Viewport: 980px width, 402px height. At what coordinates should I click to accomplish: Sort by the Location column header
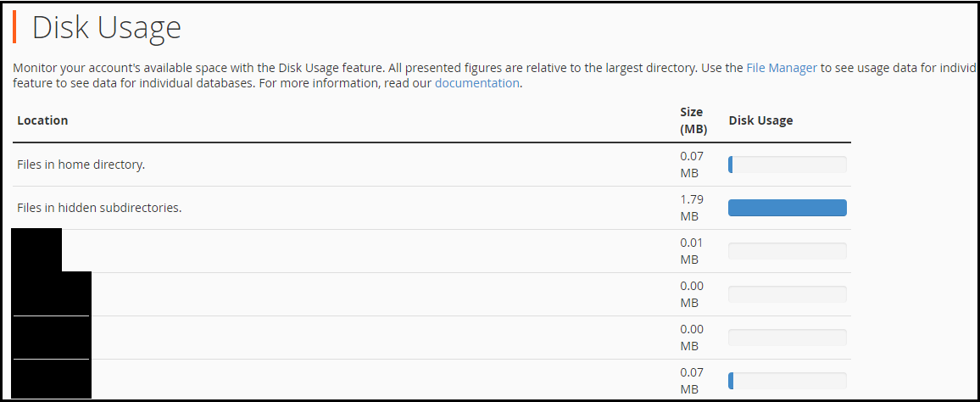pos(42,120)
